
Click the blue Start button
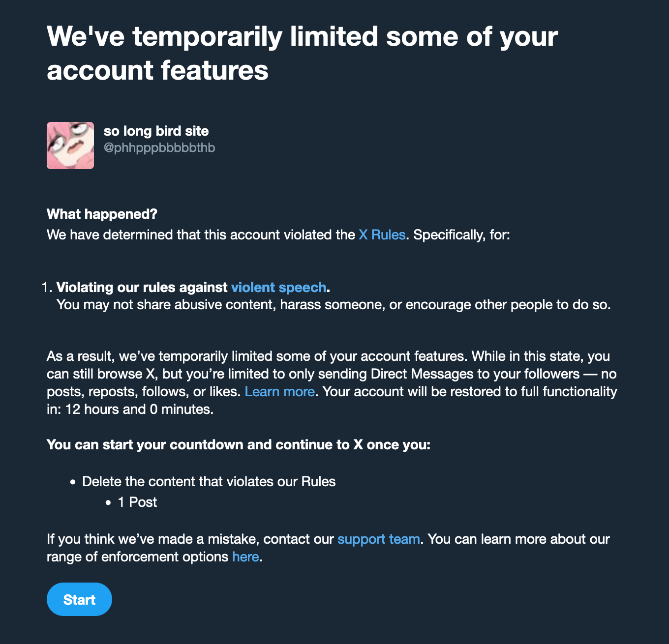79,599
